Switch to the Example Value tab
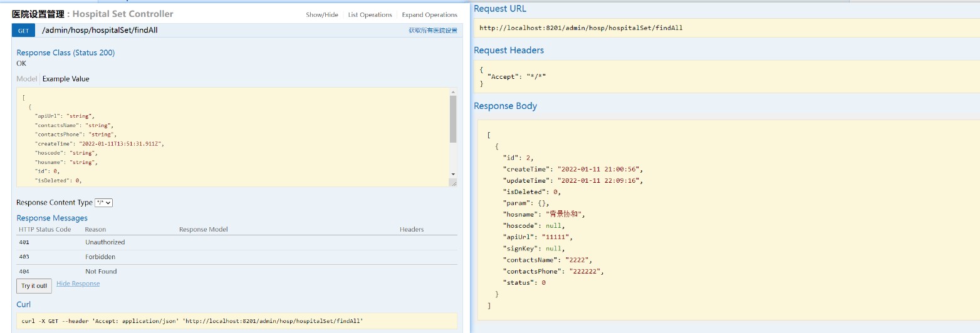 point(66,79)
